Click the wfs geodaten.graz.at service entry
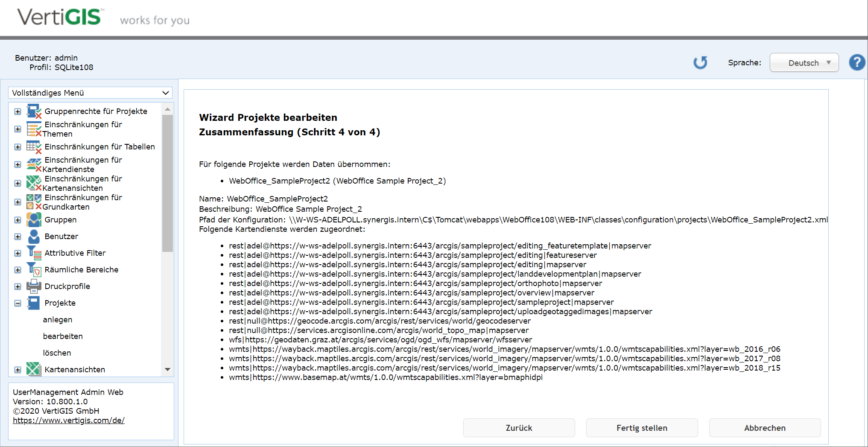868x447 pixels. coord(380,340)
